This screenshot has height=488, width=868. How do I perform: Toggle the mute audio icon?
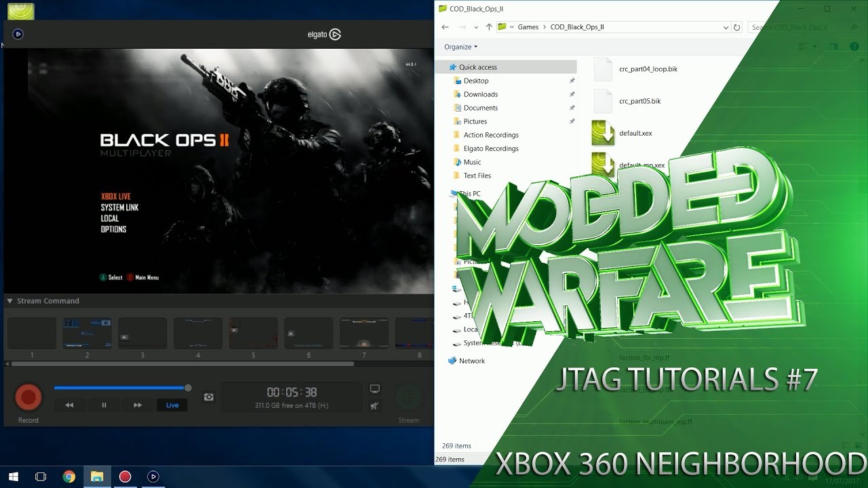tap(374, 406)
